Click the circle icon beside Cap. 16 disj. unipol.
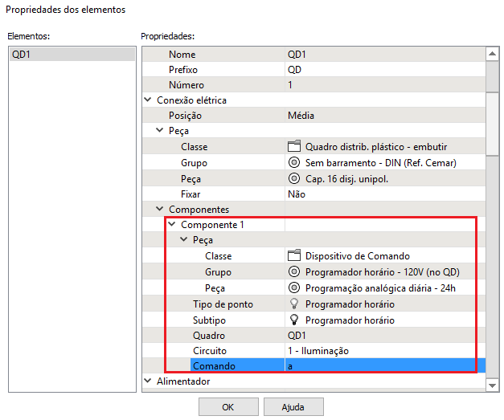The height and width of the screenshot is (420, 504). 294,178
